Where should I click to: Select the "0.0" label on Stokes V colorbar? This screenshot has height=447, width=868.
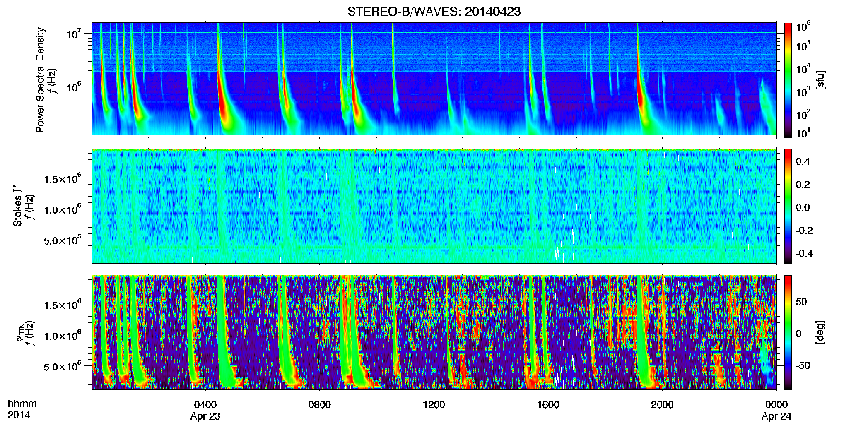click(803, 207)
